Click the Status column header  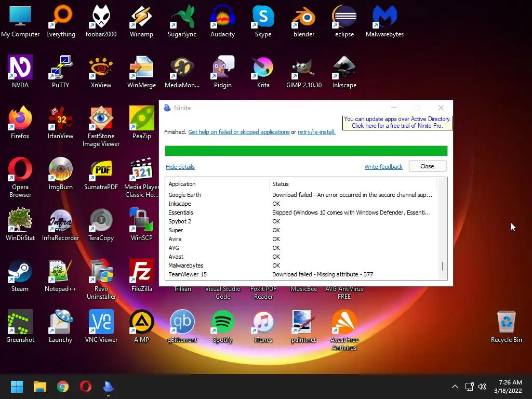353,184
